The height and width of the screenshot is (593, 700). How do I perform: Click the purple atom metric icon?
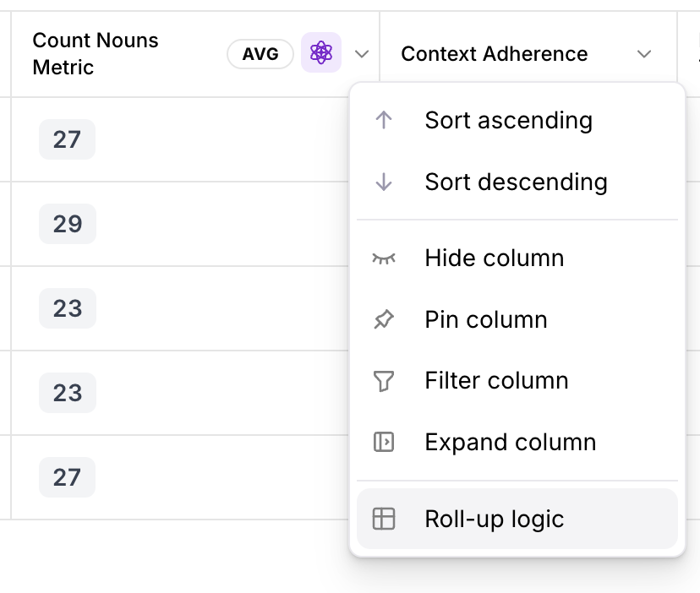tap(321, 53)
